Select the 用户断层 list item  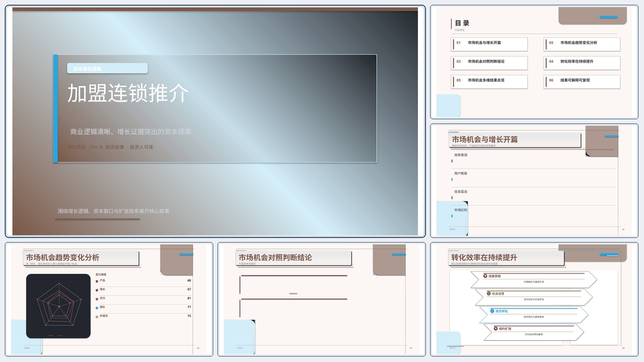(461, 173)
